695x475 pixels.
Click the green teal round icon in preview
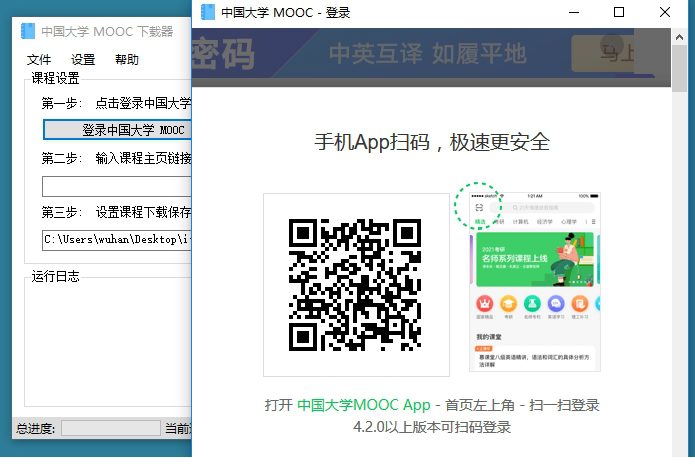click(532, 304)
